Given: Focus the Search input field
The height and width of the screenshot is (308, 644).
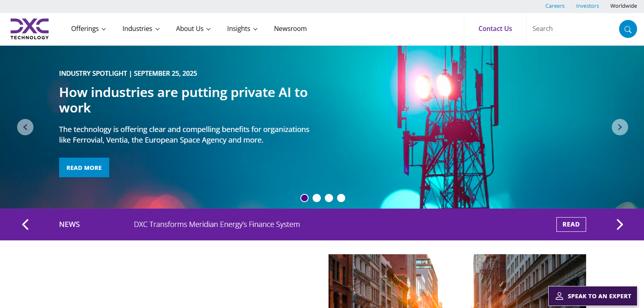Looking at the screenshot, I should (573, 29).
